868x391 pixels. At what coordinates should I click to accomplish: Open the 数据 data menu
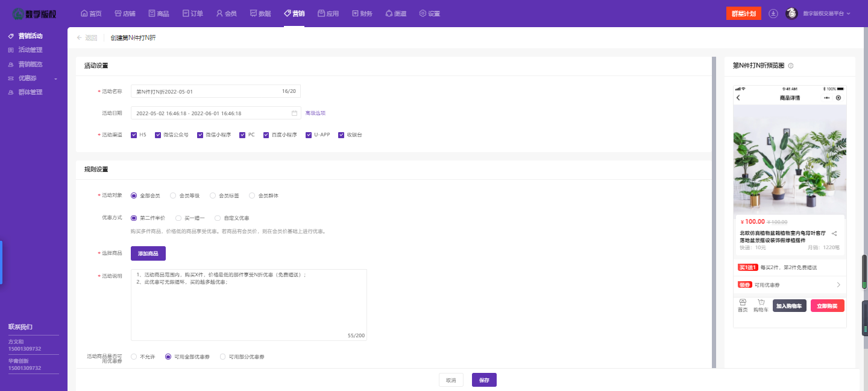tap(260, 13)
